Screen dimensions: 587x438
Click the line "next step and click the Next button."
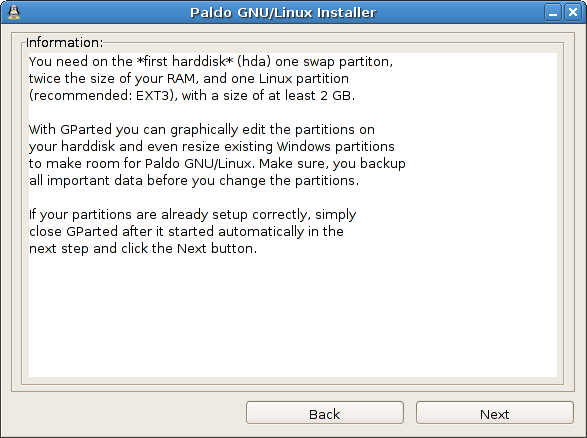(143, 249)
